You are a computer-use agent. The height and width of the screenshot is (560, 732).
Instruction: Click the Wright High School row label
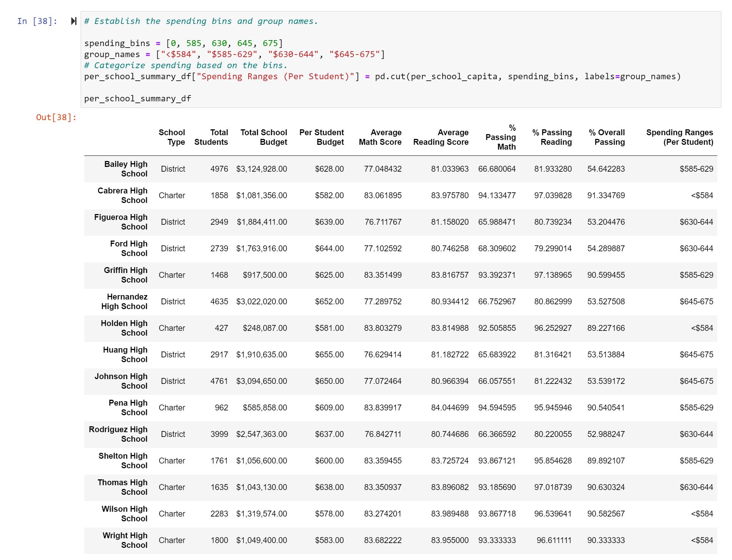tap(124, 540)
